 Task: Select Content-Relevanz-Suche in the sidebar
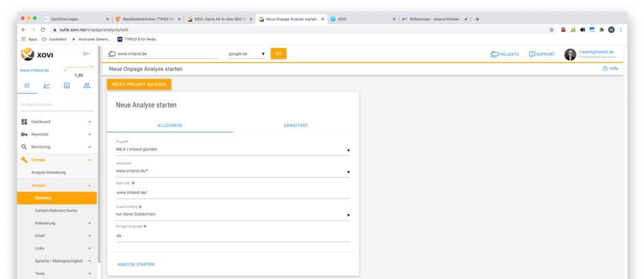pyautogui.click(x=56, y=211)
